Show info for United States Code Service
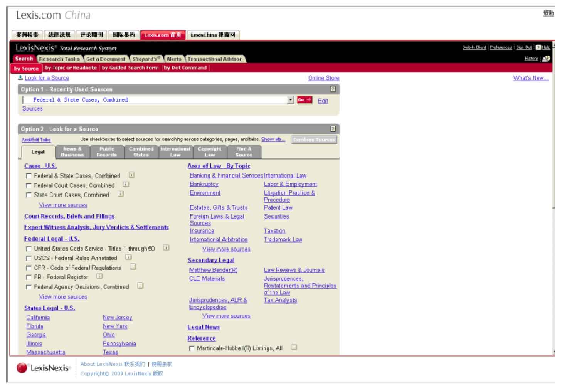The width and height of the screenshot is (562, 392). 166,247
